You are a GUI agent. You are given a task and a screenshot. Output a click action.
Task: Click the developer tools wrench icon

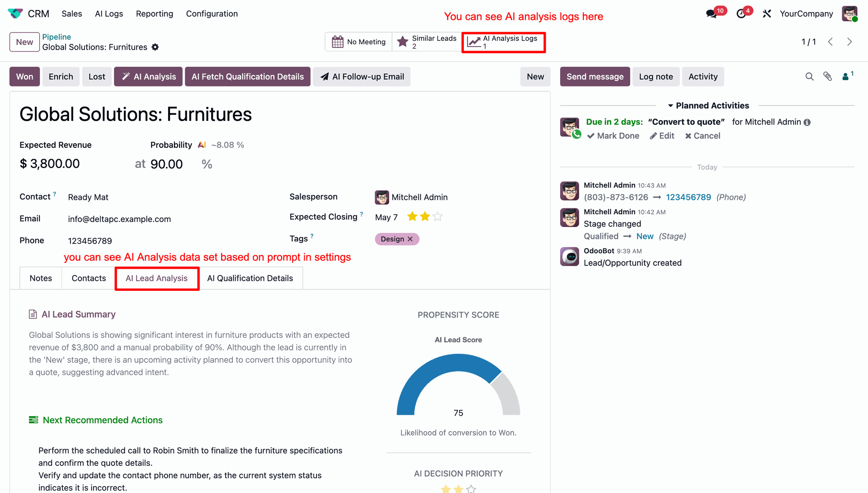(x=767, y=14)
